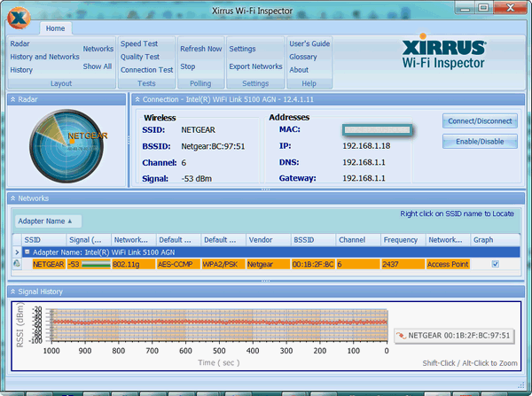Collapse the Adapter Name Intel WiFi Link group
The image size is (532, 396).
point(27,252)
